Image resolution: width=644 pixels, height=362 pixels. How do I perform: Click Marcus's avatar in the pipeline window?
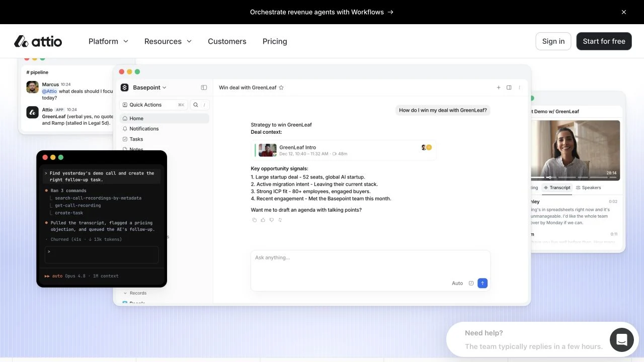point(33,87)
